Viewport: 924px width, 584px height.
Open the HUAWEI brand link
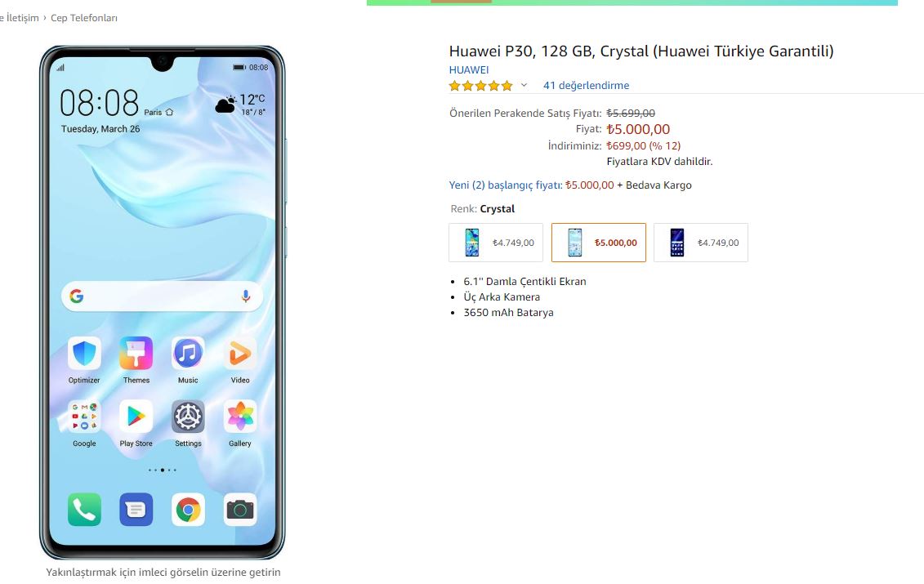(469, 69)
